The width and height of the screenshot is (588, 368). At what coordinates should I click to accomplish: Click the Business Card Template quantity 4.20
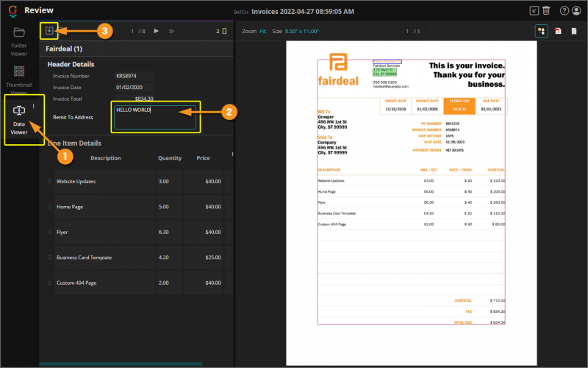(x=168, y=258)
